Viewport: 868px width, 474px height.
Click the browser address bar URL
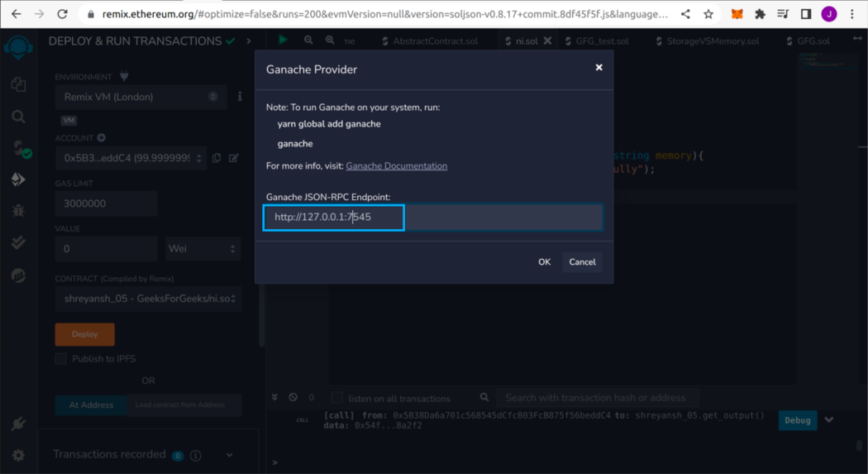tap(385, 14)
